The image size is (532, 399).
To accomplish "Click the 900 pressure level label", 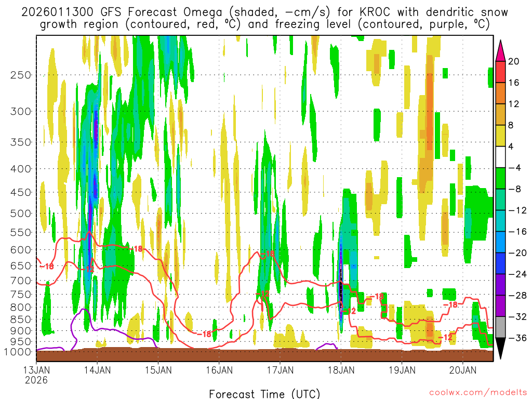I will 21,331.
